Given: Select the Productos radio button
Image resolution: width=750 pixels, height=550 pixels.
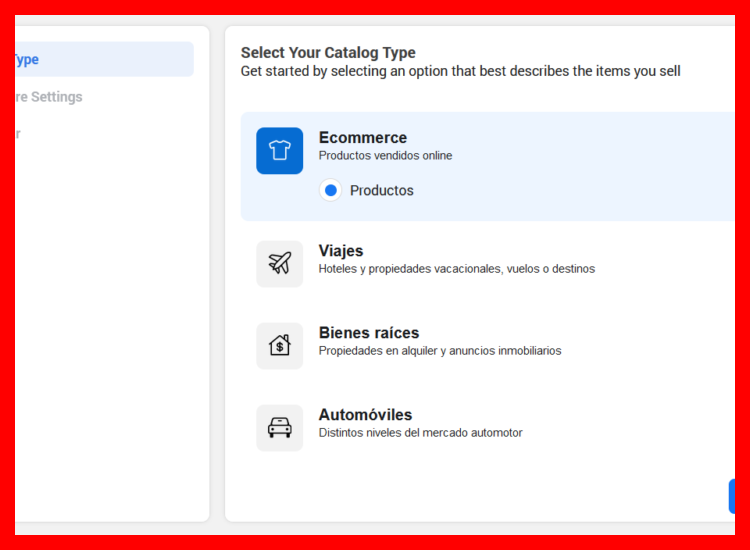Looking at the screenshot, I should coord(331,190).
